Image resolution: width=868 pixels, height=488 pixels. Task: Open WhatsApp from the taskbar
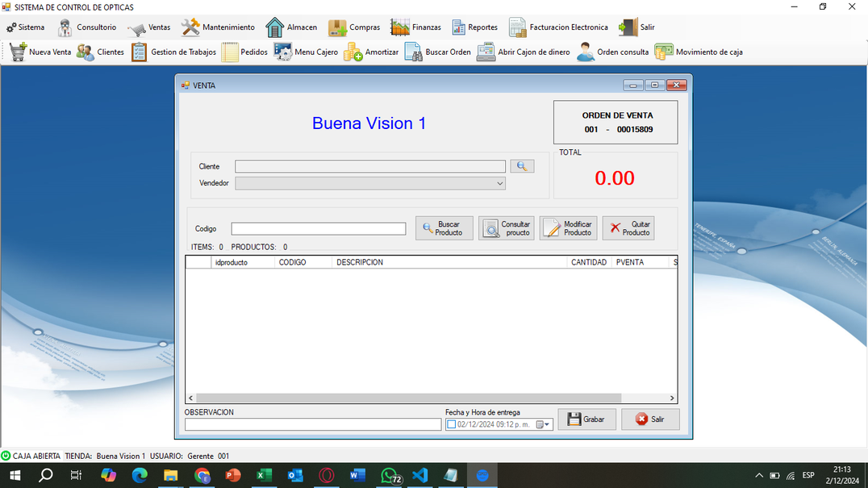(x=390, y=475)
